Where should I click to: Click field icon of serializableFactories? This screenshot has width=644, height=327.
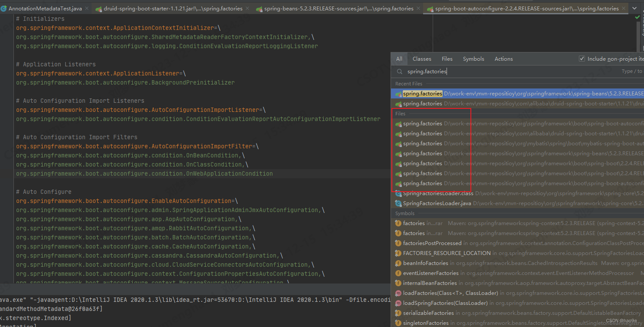pos(398,313)
